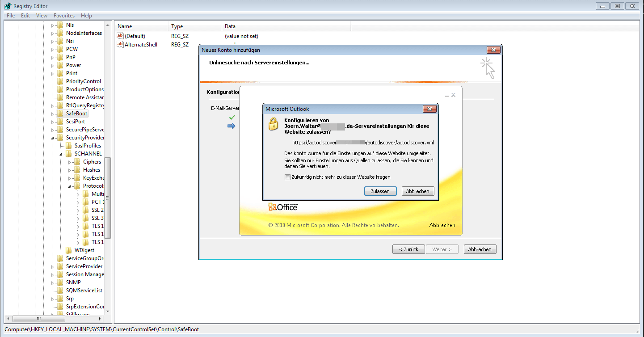Expand the Hashes tree node

tap(69, 170)
